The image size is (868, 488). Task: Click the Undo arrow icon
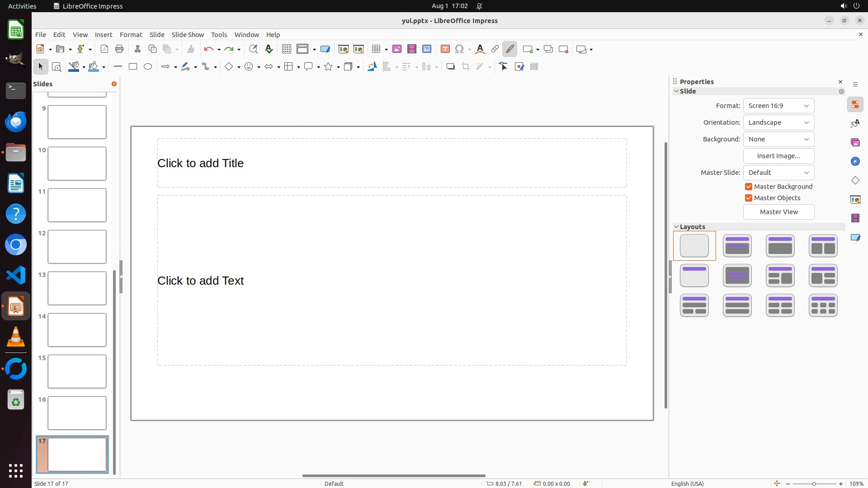208,49
